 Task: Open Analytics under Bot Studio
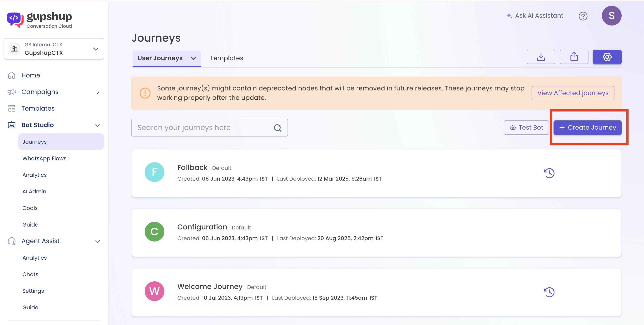click(x=34, y=175)
